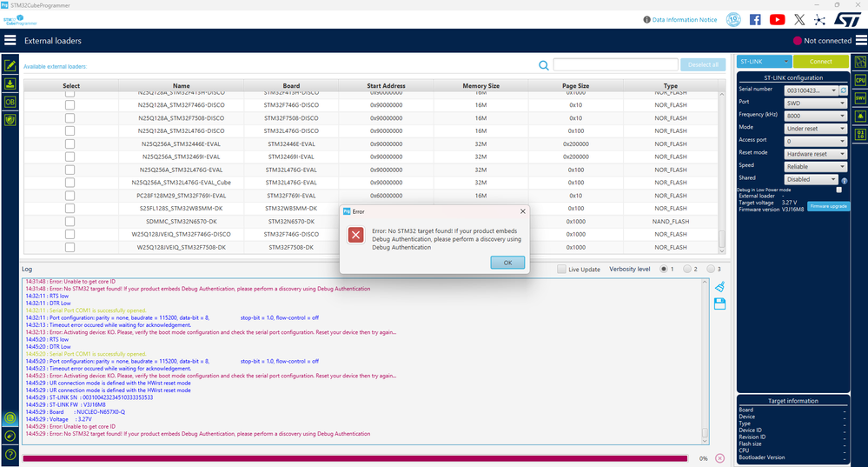The height and width of the screenshot is (467, 868).
Task: Show info about Shared mode
Action: coord(845,181)
